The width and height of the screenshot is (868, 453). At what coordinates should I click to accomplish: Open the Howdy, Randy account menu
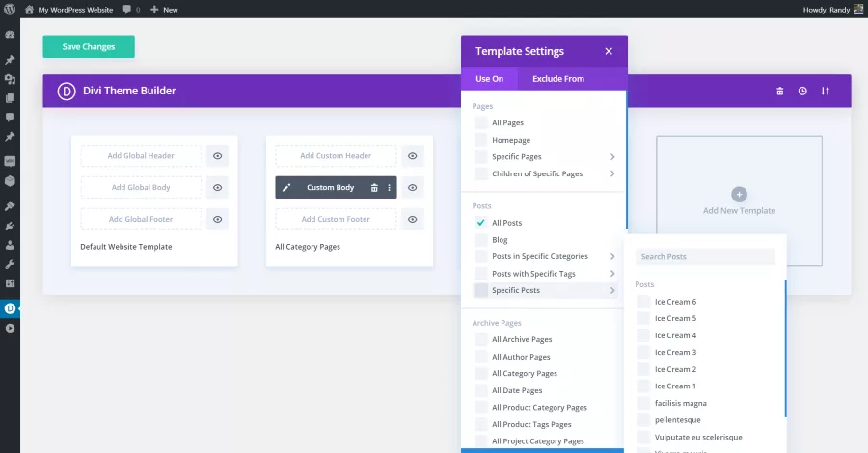[x=833, y=10]
